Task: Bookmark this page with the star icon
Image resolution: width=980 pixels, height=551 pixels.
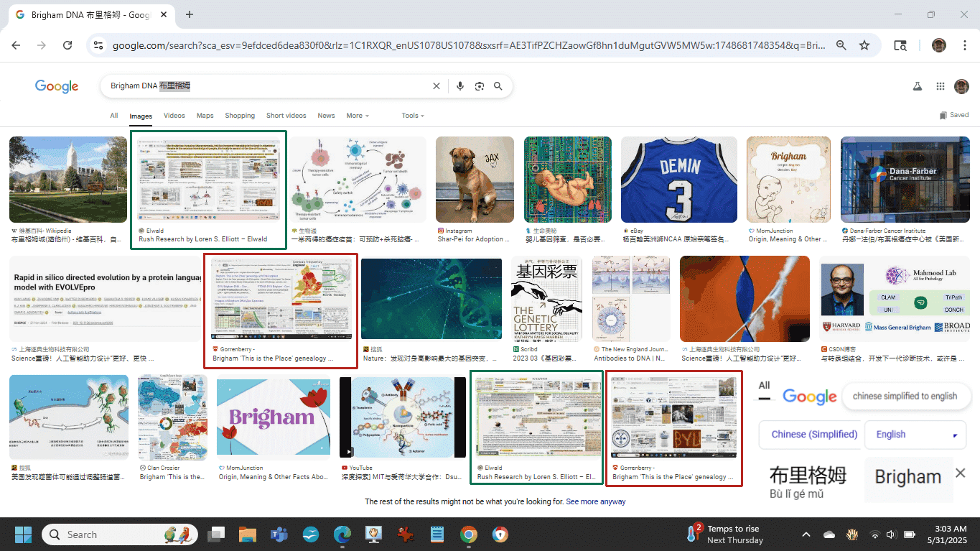Action: click(x=864, y=45)
